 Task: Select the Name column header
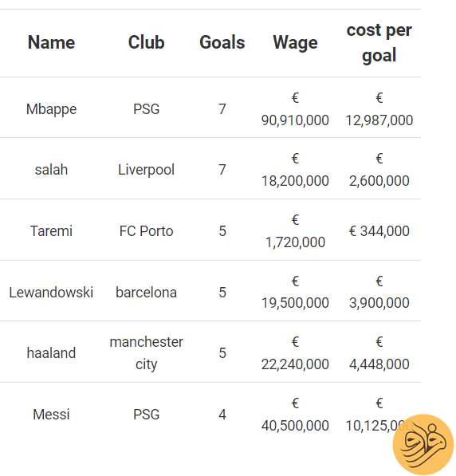click(x=51, y=42)
